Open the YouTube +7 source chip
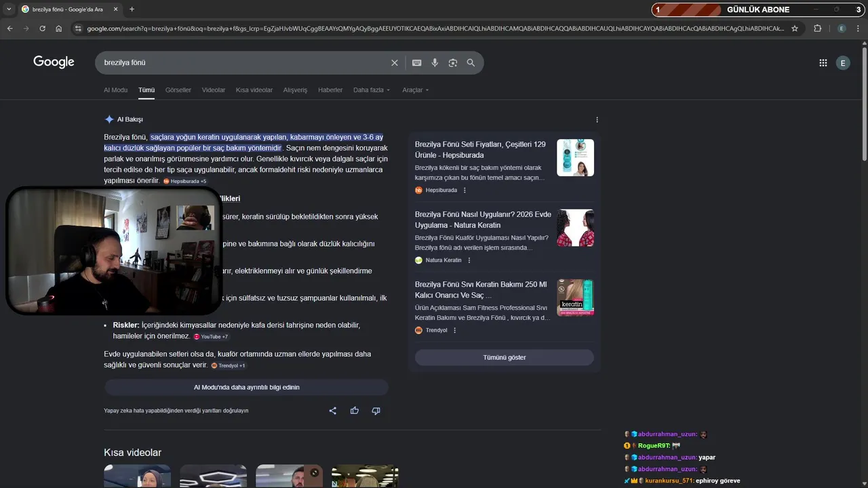This screenshot has height=488, width=868. [x=211, y=337]
